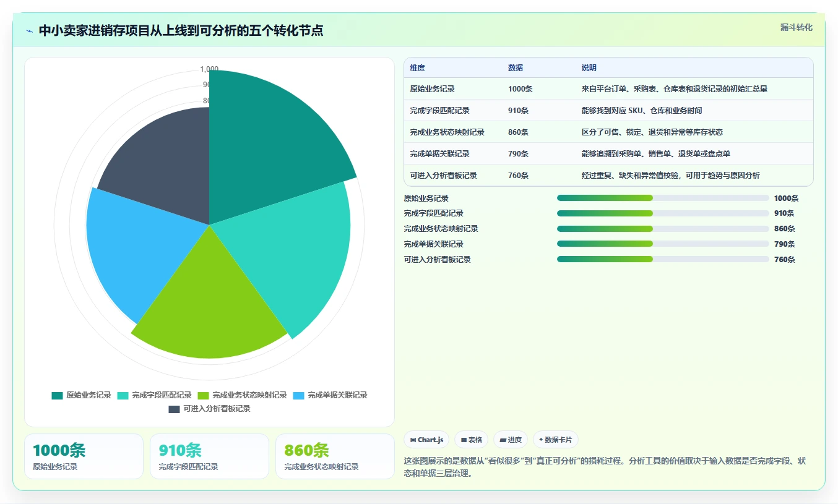Click the 760条 progress bar value
Screen dimensions: 838x504
coord(784,260)
